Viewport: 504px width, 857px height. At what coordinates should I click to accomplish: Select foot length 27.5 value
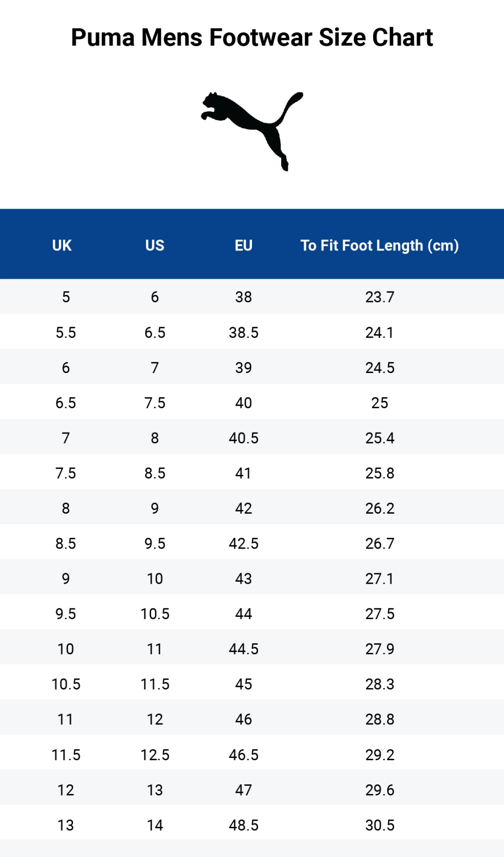point(380,614)
